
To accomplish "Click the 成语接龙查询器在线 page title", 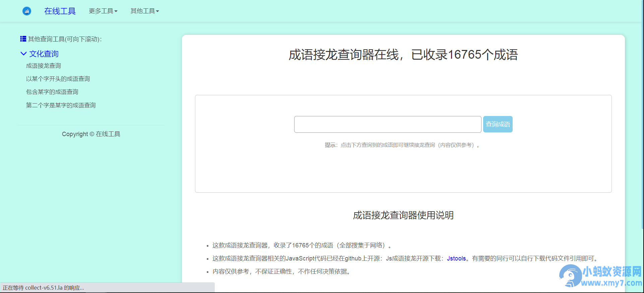I will point(403,55).
